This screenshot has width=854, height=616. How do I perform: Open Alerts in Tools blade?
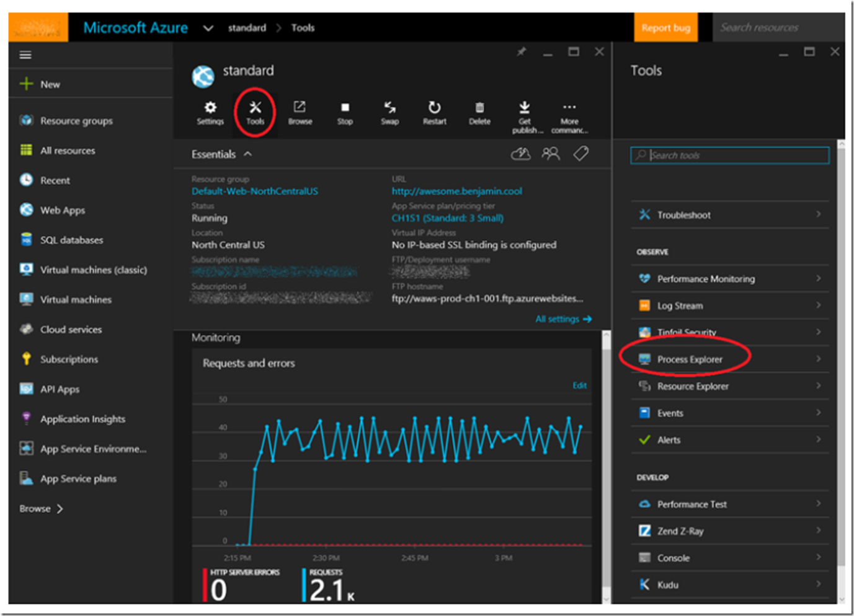pyautogui.click(x=730, y=440)
